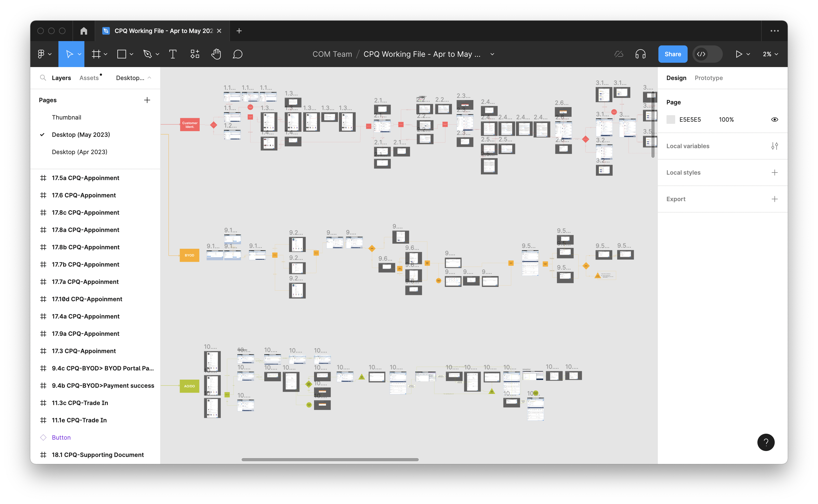Add an export setting
The height and width of the screenshot is (504, 818).
774,199
